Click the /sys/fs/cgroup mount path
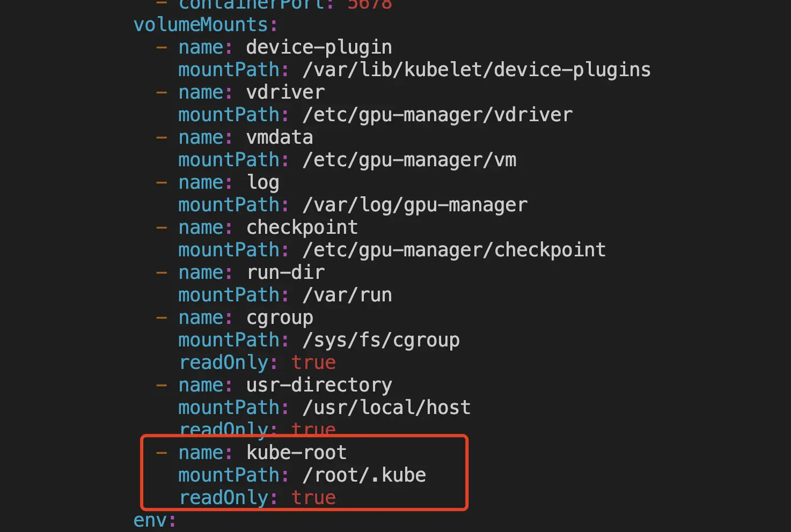This screenshot has height=532, width=791. click(381, 341)
